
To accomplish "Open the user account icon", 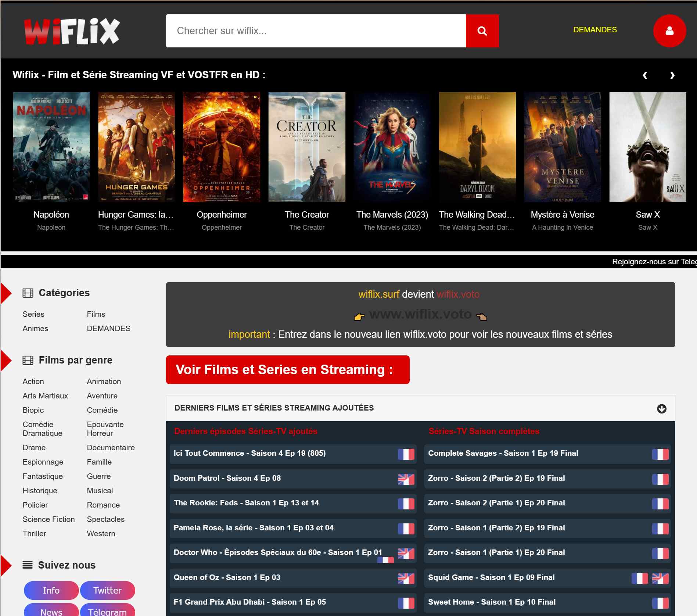I will click(669, 31).
